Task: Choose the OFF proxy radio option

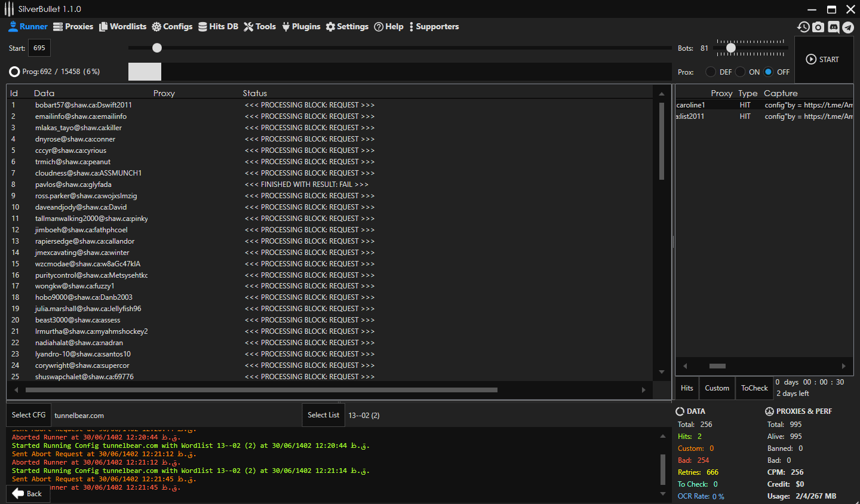Action: [x=769, y=72]
